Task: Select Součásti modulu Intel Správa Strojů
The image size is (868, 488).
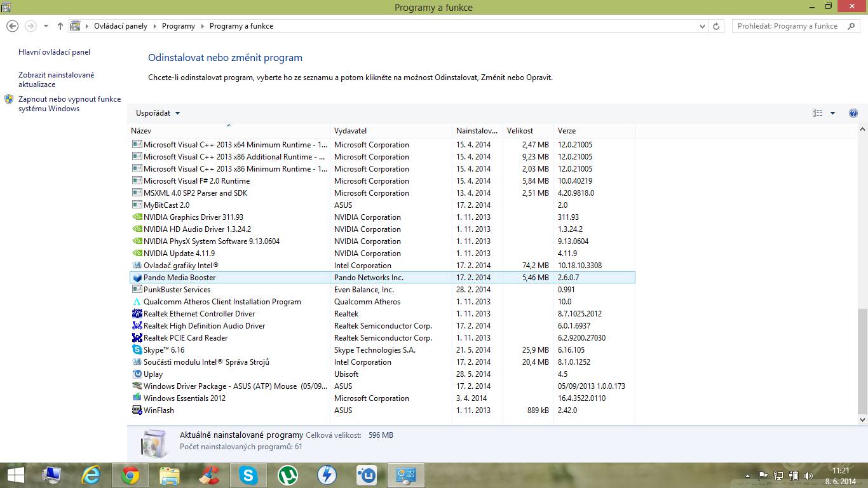Action: click(x=383, y=362)
